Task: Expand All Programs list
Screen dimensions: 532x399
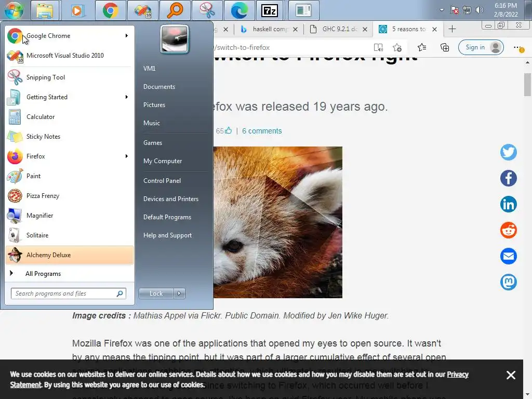Action: coord(70,273)
